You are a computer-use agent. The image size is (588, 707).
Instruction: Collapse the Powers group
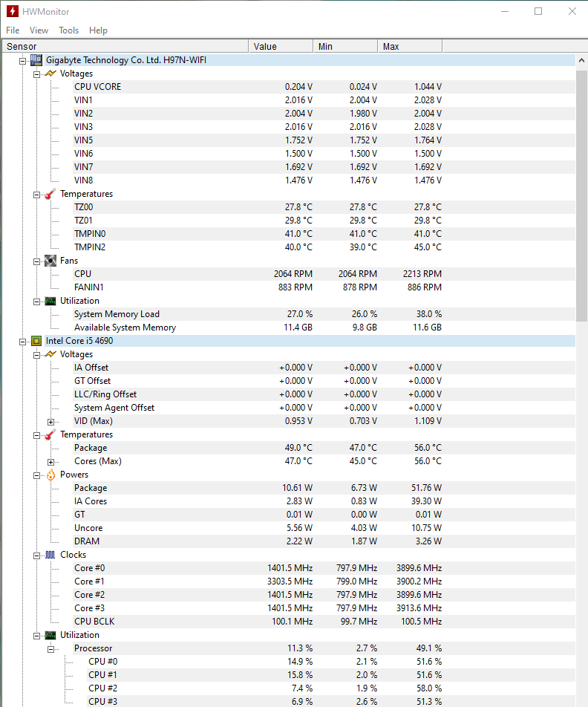point(37,475)
